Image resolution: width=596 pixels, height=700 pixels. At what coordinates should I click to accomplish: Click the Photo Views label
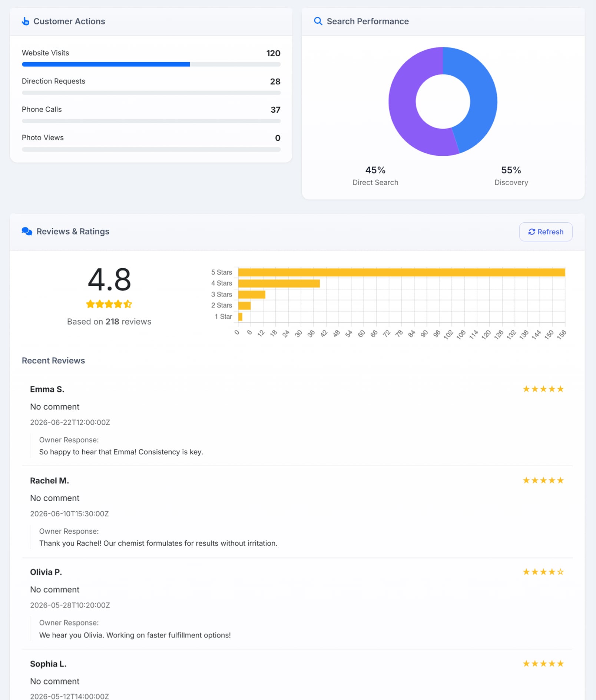pos(43,137)
